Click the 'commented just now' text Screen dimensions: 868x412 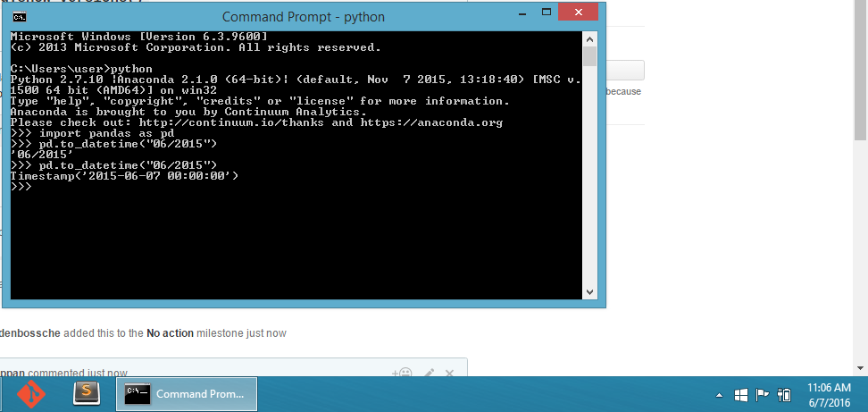(x=78, y=374)
